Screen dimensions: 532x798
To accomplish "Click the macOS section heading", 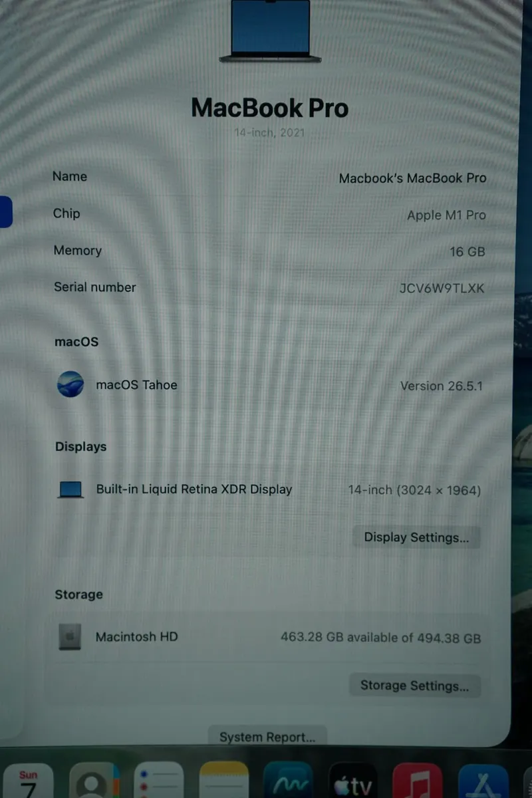I will tap(76, 342).
